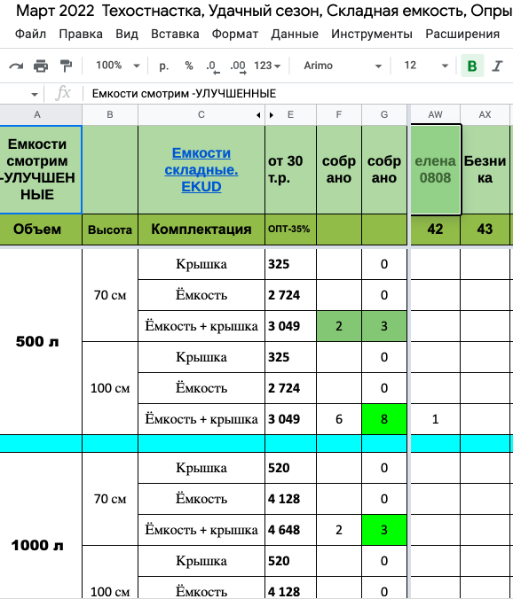Increase decimal places icon
Image resolution: width=513 pixels, height=599 pixels.
coord(238,66)
